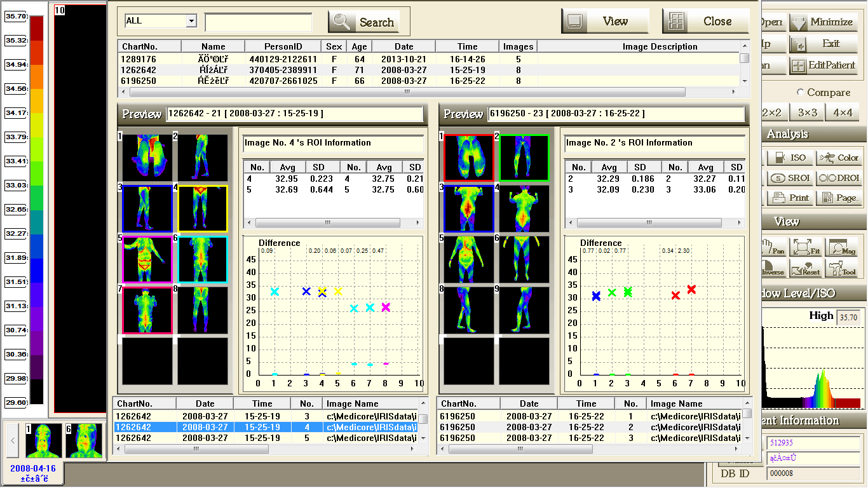Select the DROI analysis tool

(839, 178)
